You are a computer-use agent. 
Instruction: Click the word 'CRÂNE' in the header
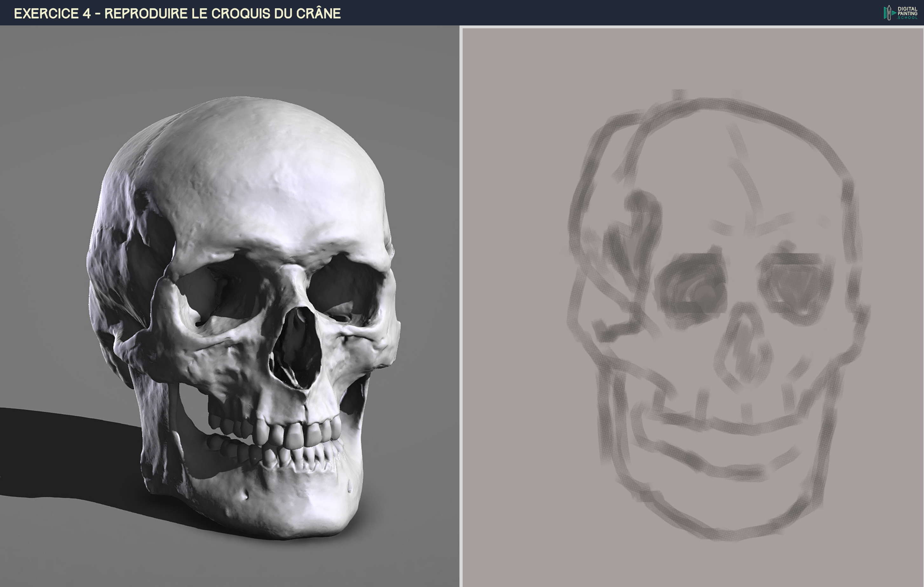318,13
